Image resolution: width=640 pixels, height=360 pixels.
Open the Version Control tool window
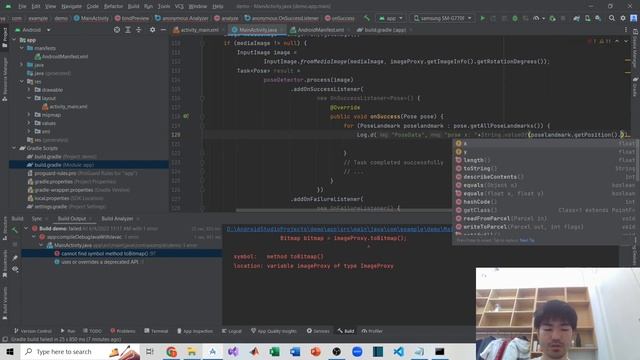tap(33, 331)
